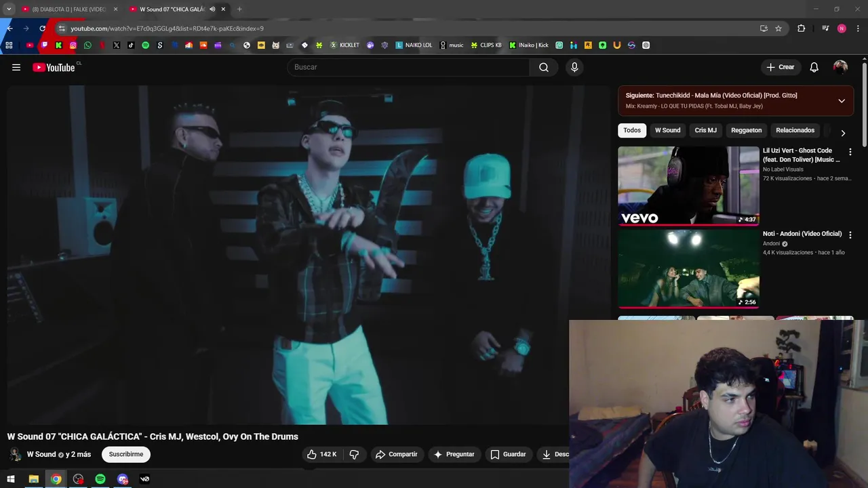Screen dimensions: 868x488
Task: Open the TikTok bookmark icon
Action: coord(131,45)
